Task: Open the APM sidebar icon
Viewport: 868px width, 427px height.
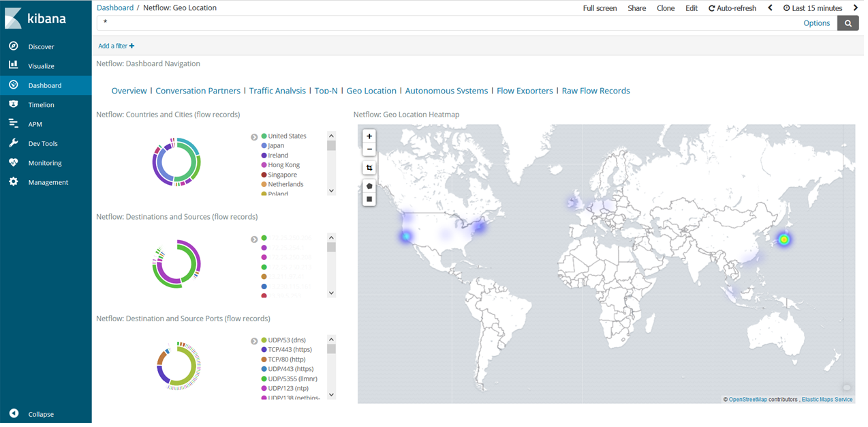Action: (x=13, y=124)
